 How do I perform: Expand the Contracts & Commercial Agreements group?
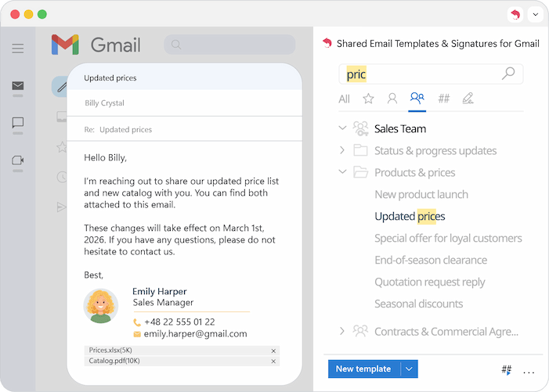(x=342, y=331)
